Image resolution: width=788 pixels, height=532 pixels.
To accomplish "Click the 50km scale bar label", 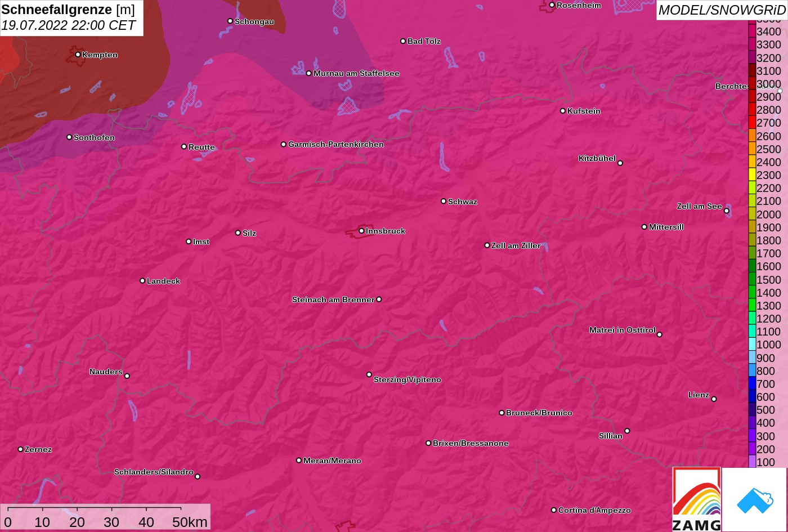I will tap(190, 522).
